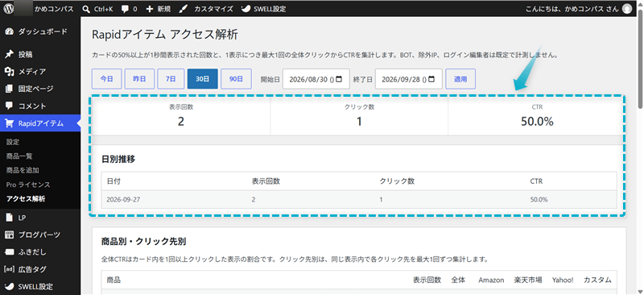Click the 固定ページ pages icon
Screen dimensions: 644x295
[10, 89]
